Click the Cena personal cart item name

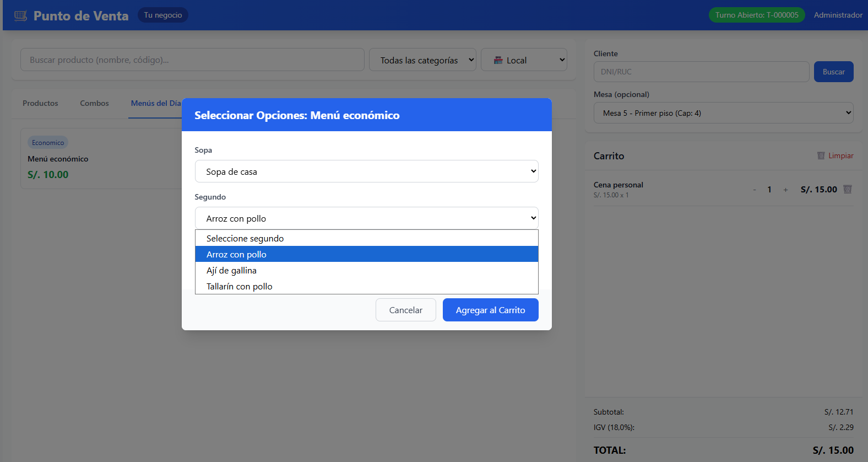pyautogui.click(x=619, y=185)
